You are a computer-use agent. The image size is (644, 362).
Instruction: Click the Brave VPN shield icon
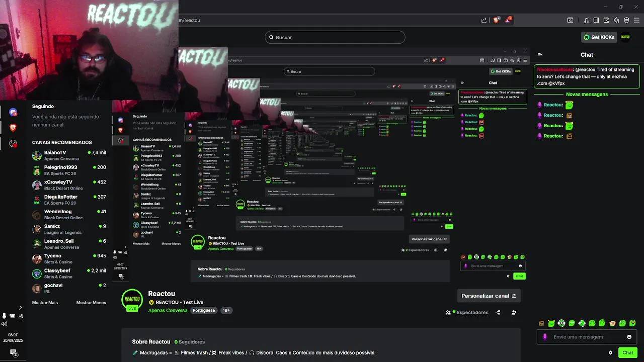coord(626,20)
